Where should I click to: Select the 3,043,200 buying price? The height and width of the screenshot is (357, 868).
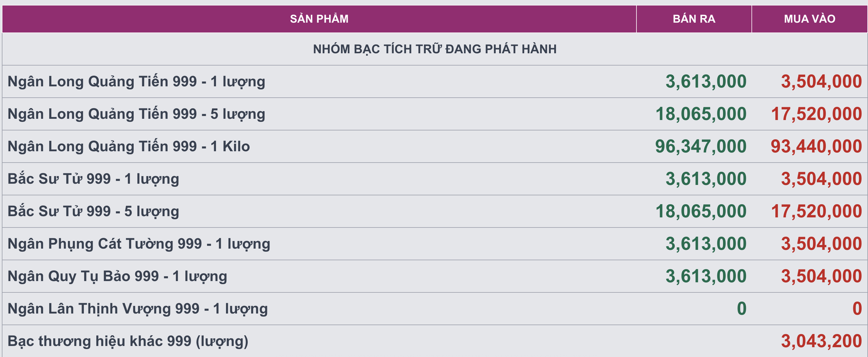point(821,341)
